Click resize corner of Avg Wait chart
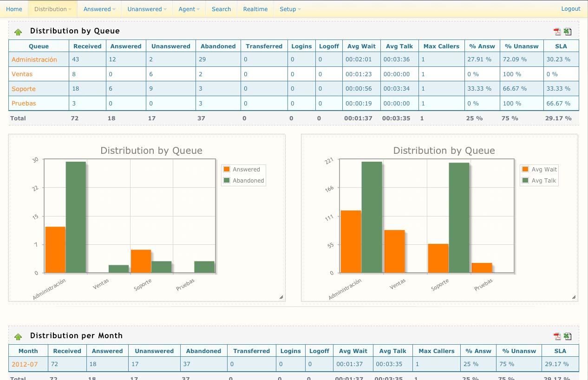The height and width of the screenshot is (380, 588). [x=574, y=297]
